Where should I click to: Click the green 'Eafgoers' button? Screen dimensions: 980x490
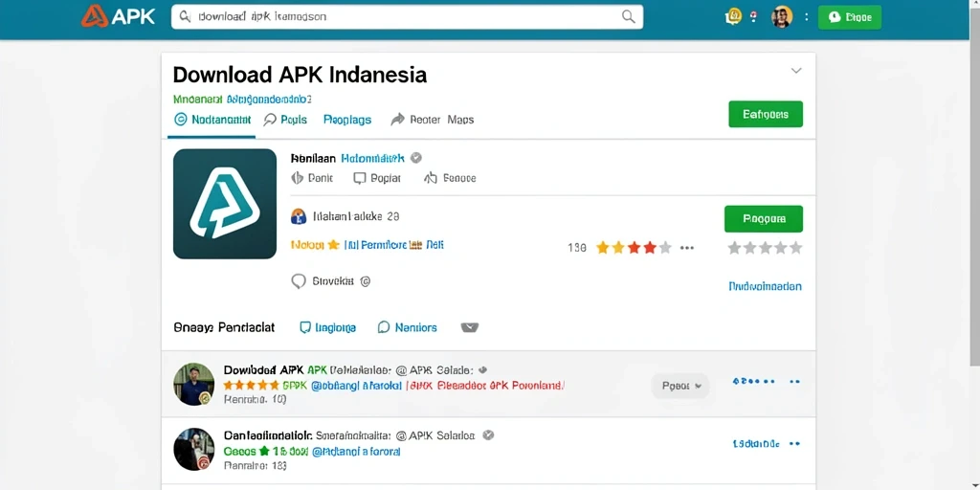(766, 115)
